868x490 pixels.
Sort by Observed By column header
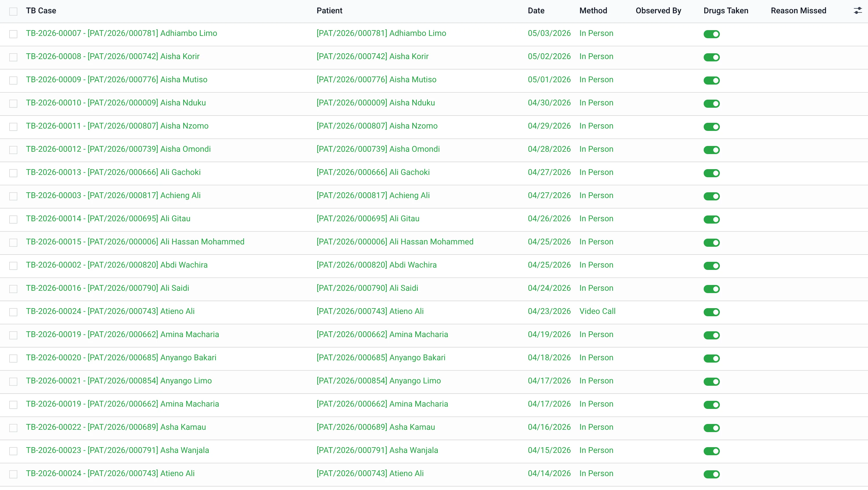(x=658, y=11)
